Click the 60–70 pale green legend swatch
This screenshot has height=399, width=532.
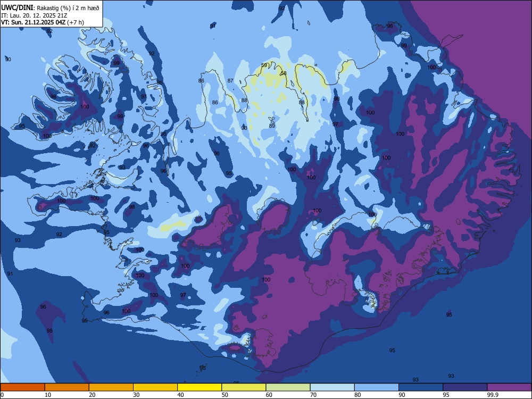pyautogui.click(x=288, y=387)
